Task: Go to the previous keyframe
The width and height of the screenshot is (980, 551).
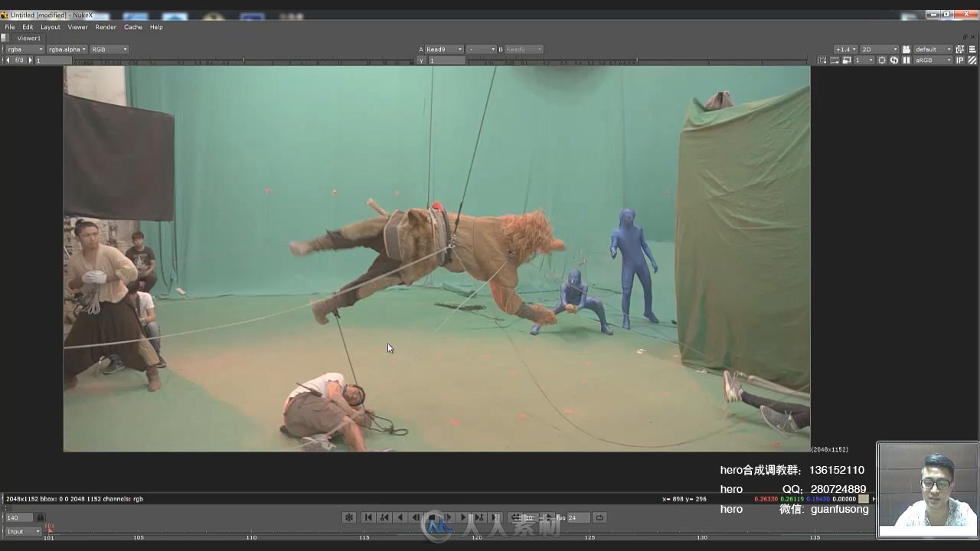Action: pos(384,517)
